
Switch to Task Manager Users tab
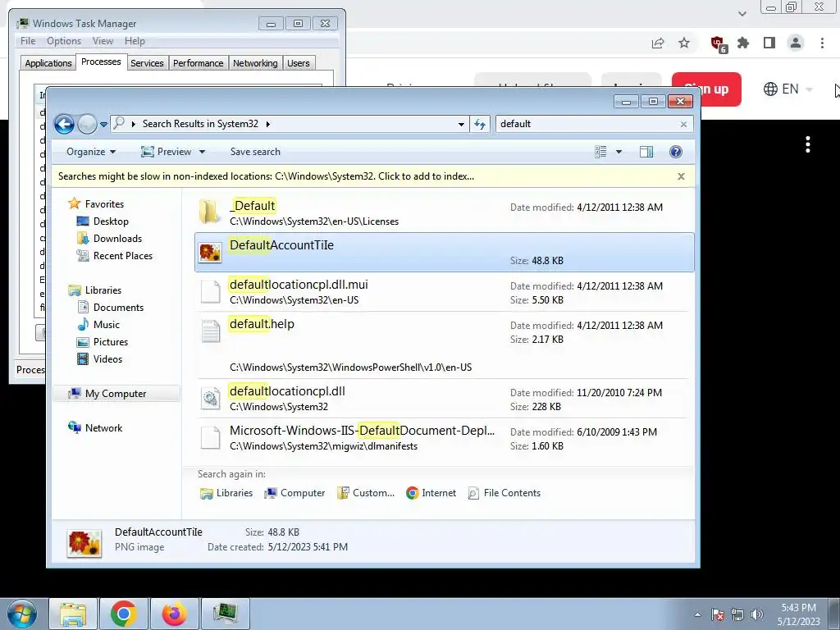point(299,63)
